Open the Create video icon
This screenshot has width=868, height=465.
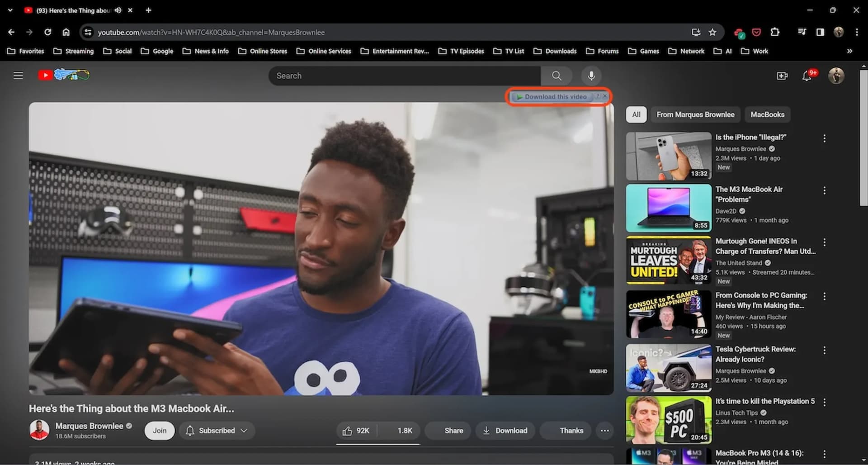tap(782, 76)
